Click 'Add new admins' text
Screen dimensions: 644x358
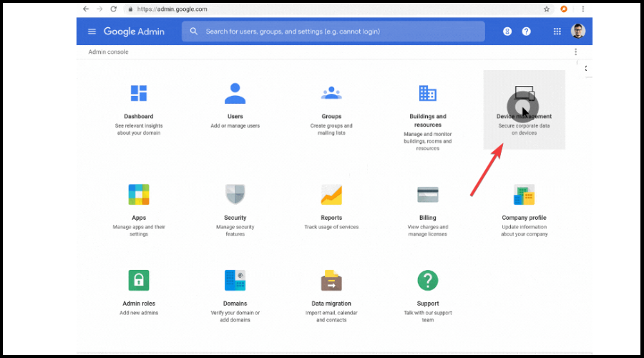(139, 313)
